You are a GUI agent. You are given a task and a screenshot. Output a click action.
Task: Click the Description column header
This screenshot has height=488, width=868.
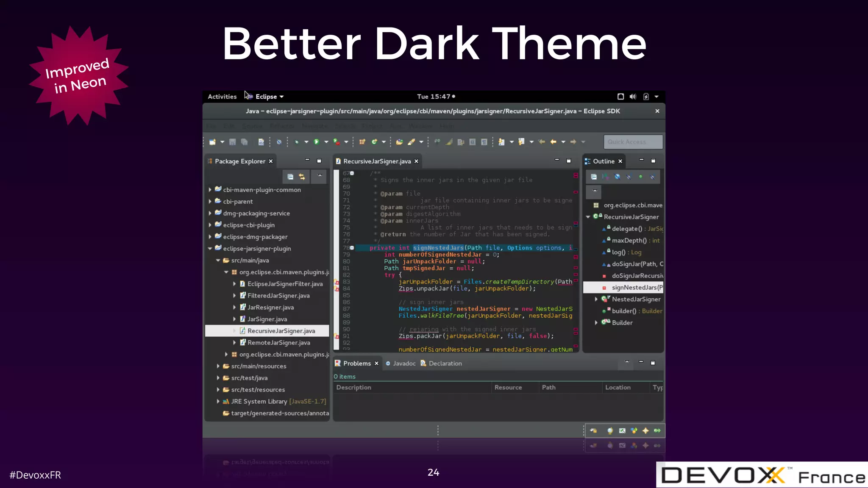pyautogui.click(x=412, y=388)
